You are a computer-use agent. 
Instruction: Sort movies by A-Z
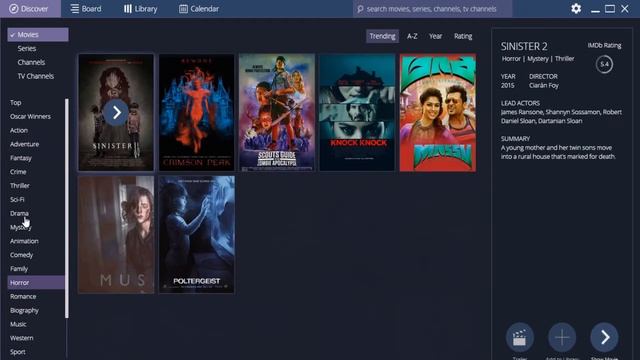(x=412, y=36)
